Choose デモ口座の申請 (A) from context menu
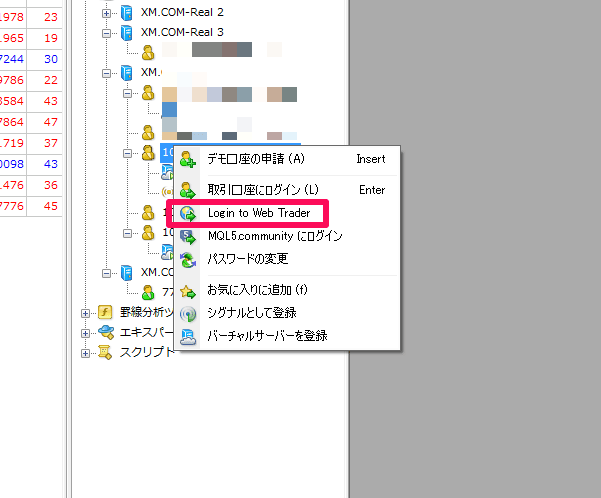The width and height of the screenshot is (601, 498). [287, 159]
